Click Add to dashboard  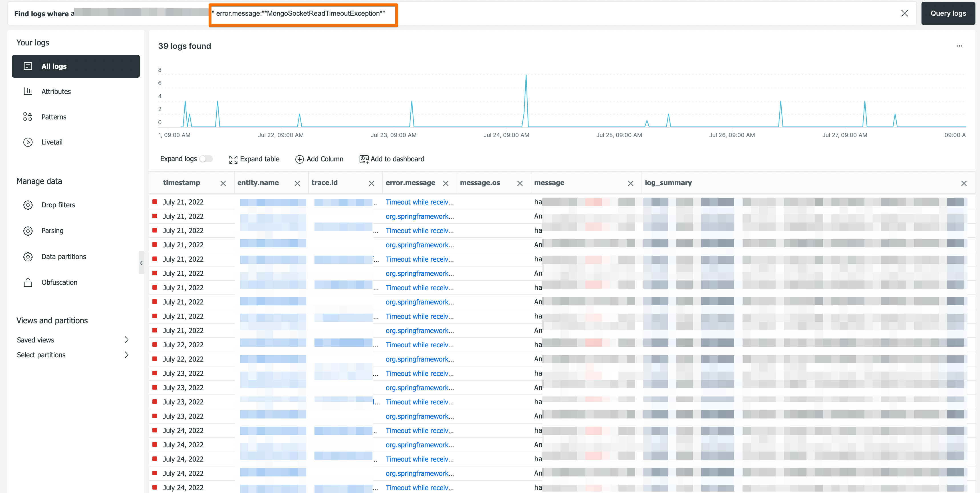click(x=392, y=159)
